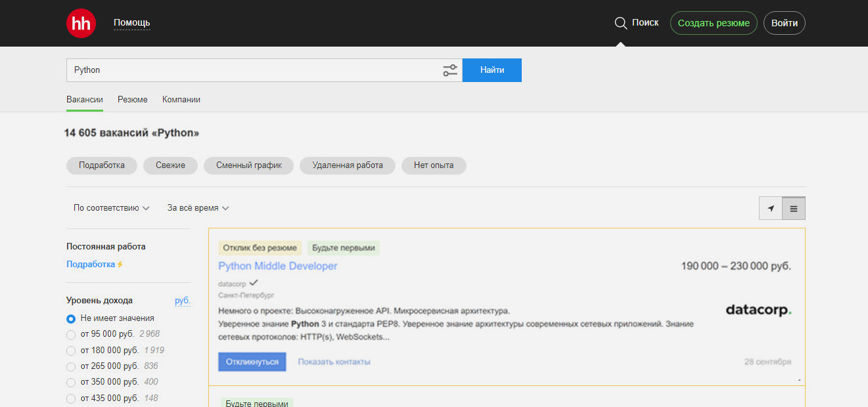Select income 'от 95 000 руб.'
868x407 pixels.
click(x=71, y=334)
